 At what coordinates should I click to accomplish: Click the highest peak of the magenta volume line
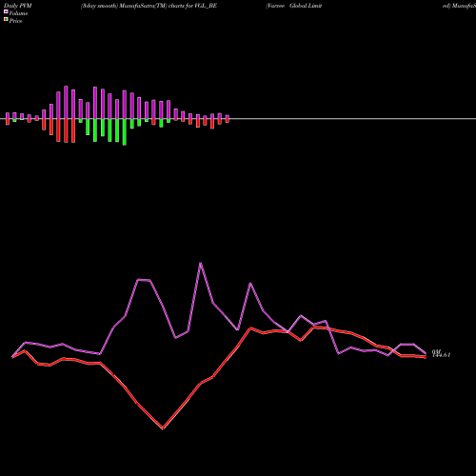tap(201, 263)
